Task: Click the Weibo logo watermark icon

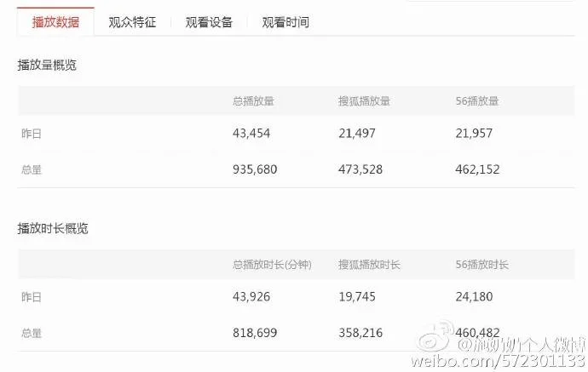Action: [x=435, y=335]
